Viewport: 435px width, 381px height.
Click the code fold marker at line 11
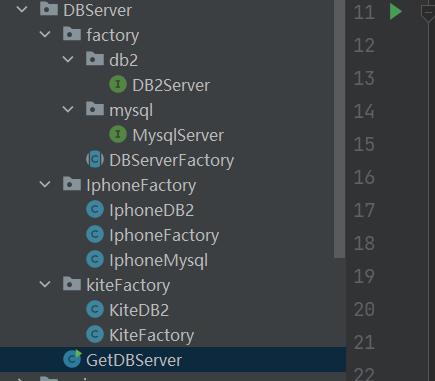(428, 13)
